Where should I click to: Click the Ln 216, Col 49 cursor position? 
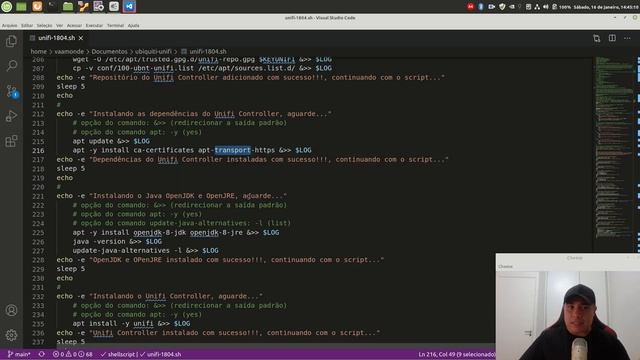[456, 354]
